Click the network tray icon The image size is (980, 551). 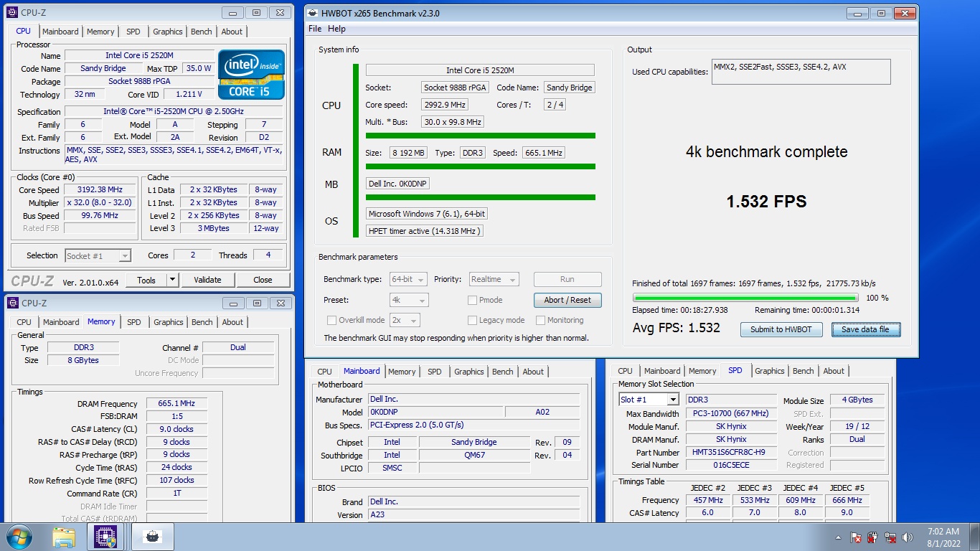[x=890, y=537]
